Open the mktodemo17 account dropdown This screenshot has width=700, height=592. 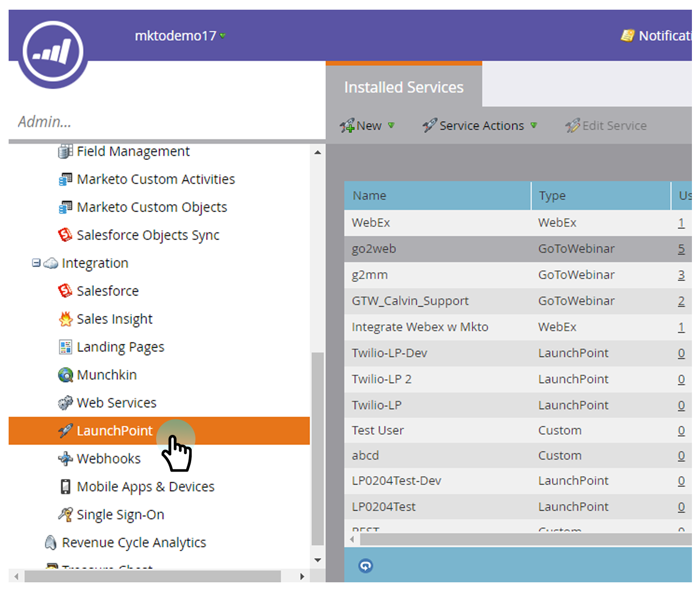180,36
